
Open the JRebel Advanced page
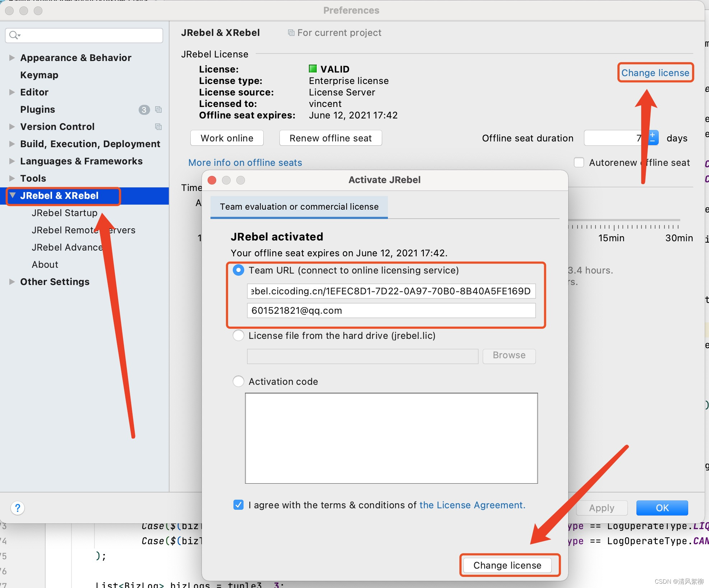click(67, 247)
